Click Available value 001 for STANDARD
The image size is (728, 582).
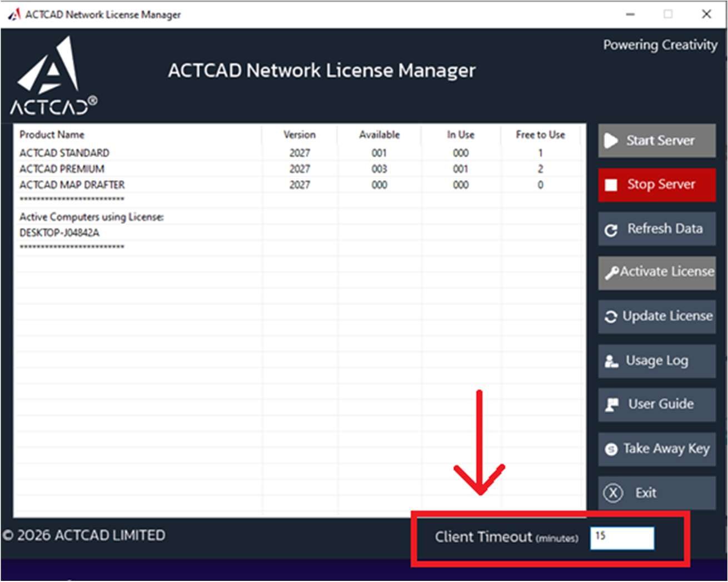pyautogui.click(x=379, y=153)
